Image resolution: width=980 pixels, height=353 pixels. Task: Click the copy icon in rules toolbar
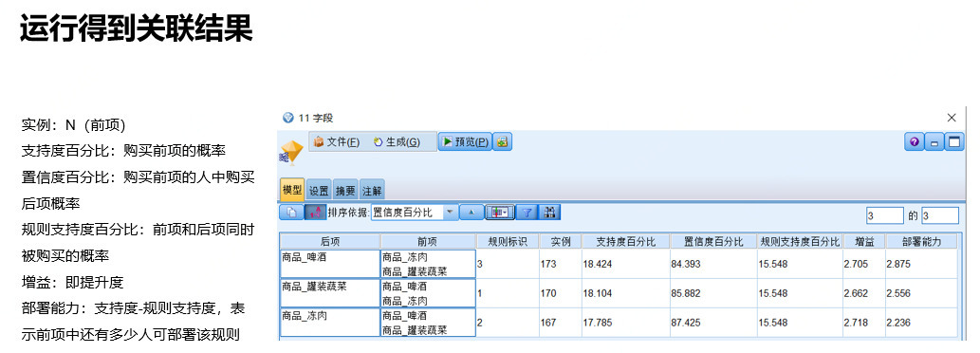pos(290,213)
